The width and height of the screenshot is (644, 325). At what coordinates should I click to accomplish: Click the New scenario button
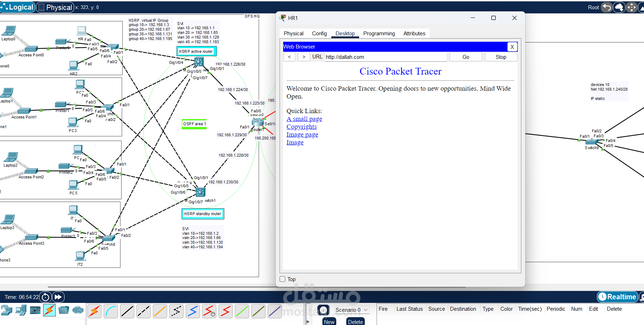329,321
